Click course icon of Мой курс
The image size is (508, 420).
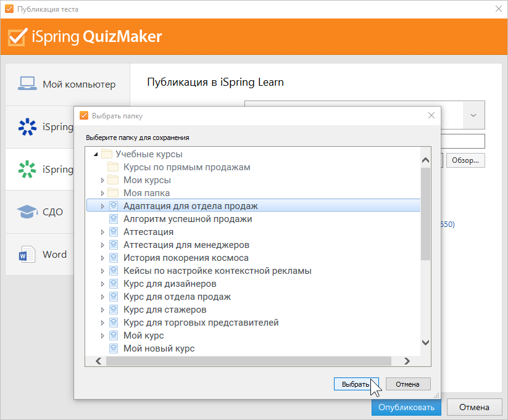[x=114, y=336]
